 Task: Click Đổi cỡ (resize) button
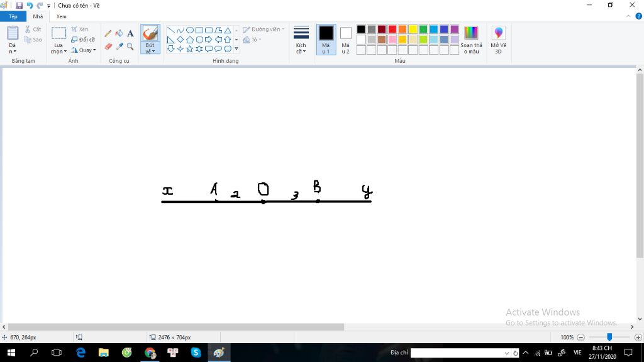pos(83,40)
